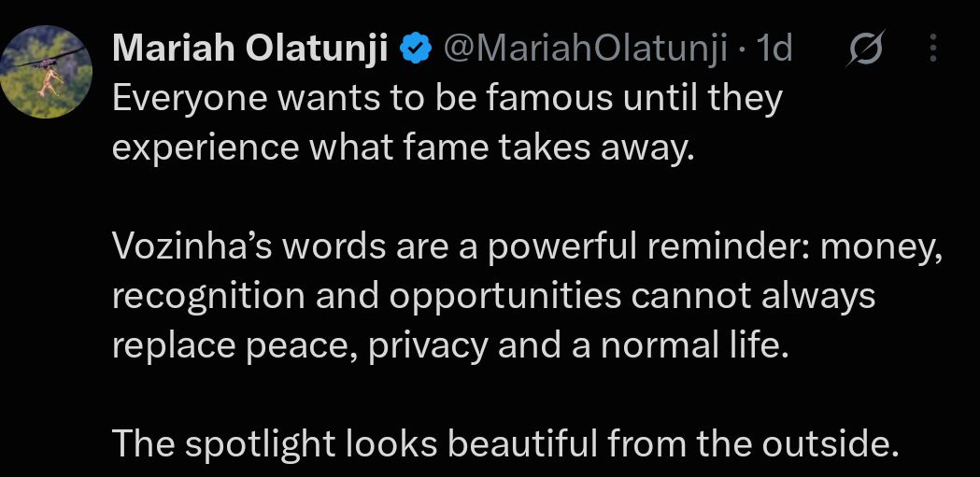Click the line "Everyone wants to be famous until they"
The height and width of the screenshot is (477, 980).
coord(447,100)
